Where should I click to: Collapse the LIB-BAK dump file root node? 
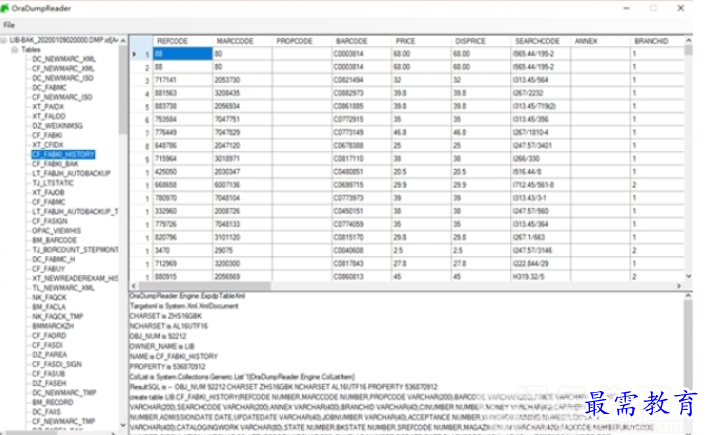[x=4, y=41]
